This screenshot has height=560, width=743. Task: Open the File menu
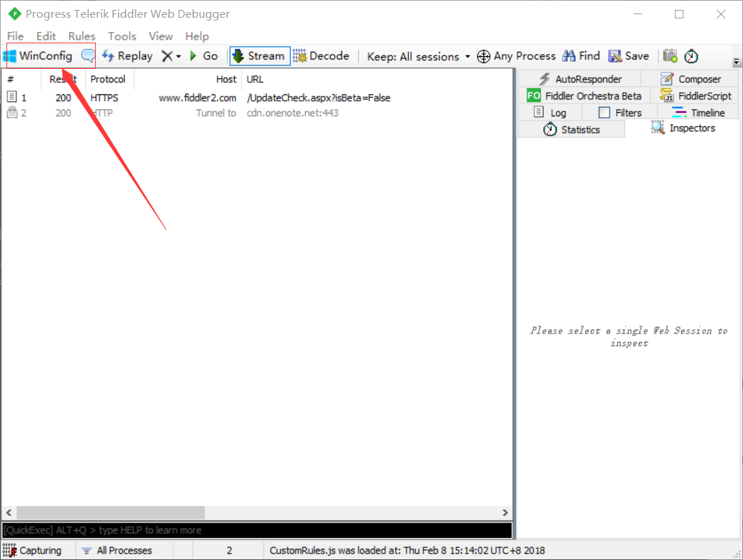point(15,36)
